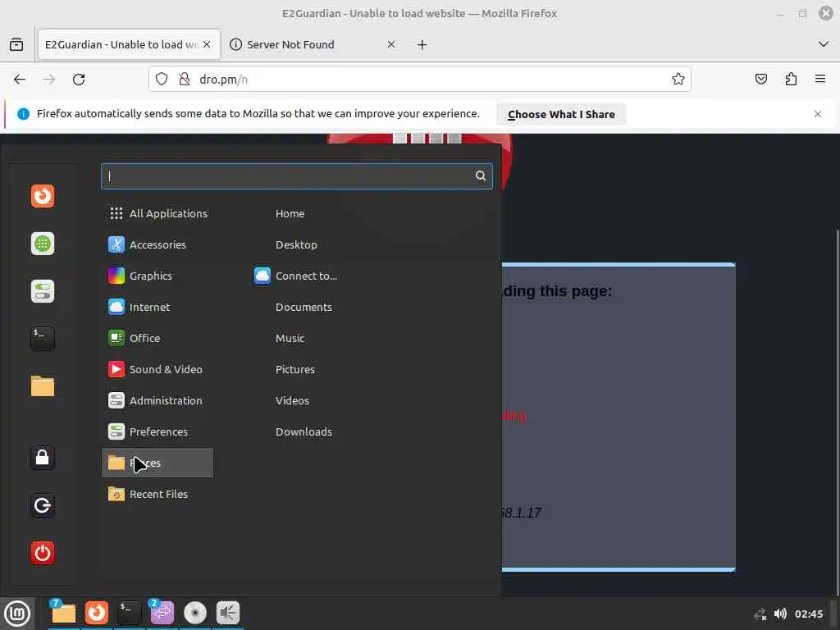Click Choose What I Share button
This screenshot has width=840, height=630.
pos(561,114)
